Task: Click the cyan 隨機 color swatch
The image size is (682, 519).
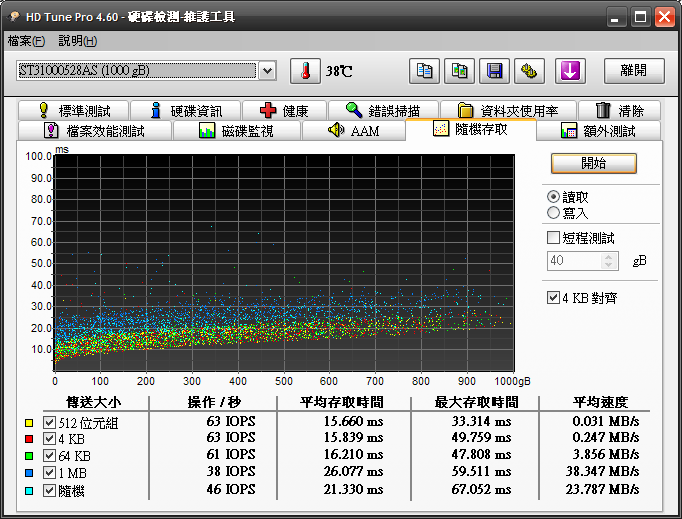Action: click(29, 491)
